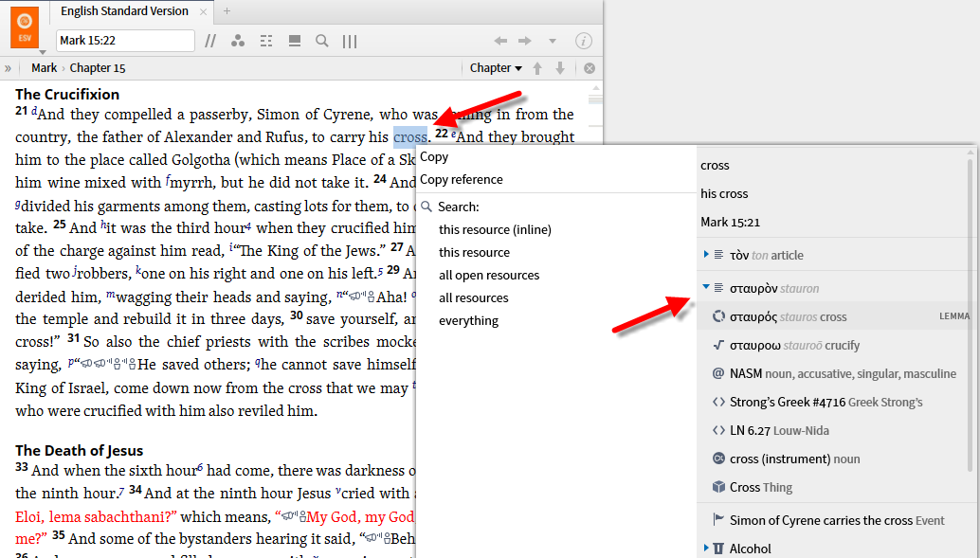Jump to next chapter down arrow
980x558 pixels.
point(560,68)
